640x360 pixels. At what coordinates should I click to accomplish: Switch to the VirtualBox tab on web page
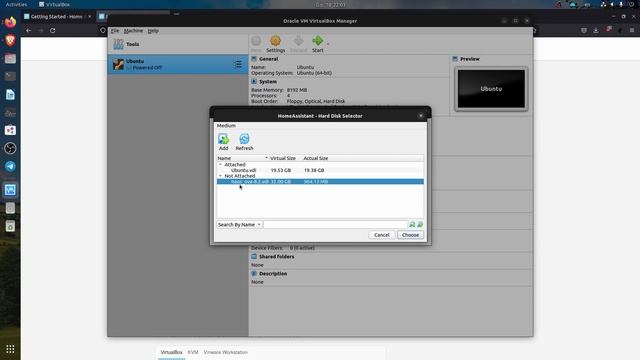click(x=171, y=352)
